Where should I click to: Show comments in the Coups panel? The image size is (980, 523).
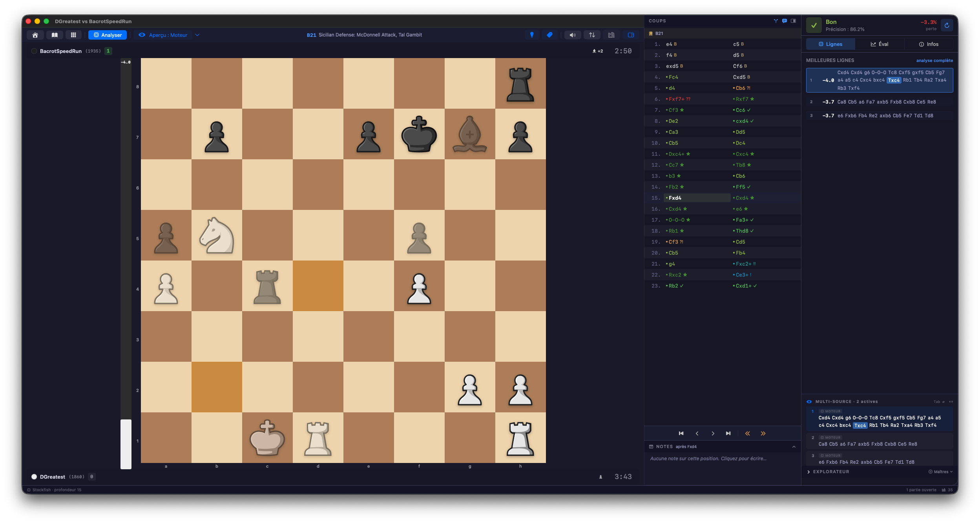pyautogui.click(x=785, y=21)
